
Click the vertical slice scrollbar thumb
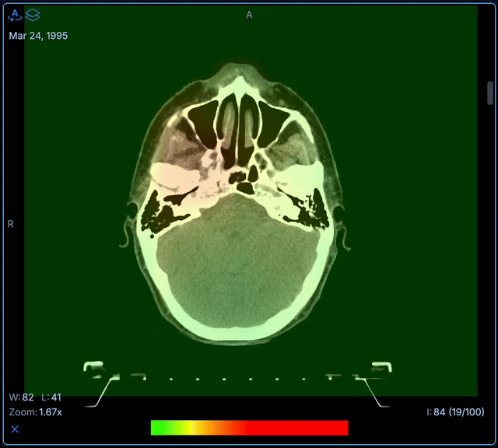(x=490, y=93)
